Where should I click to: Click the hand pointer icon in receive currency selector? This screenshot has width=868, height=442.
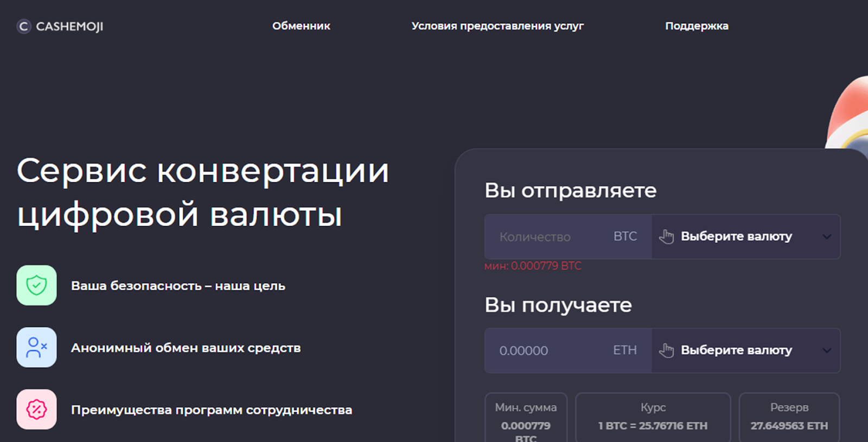coord(666,350)
